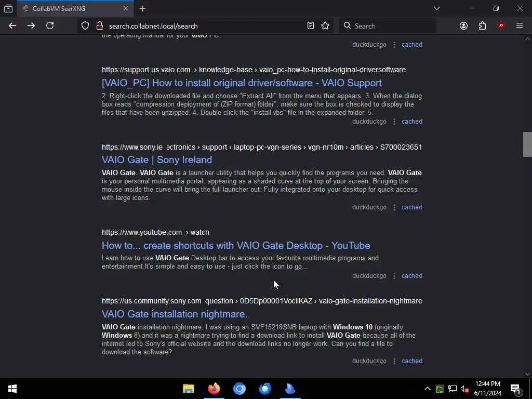532x399 pixels.
Task: Open the blue flame app in taskbar
Action: 290,389
